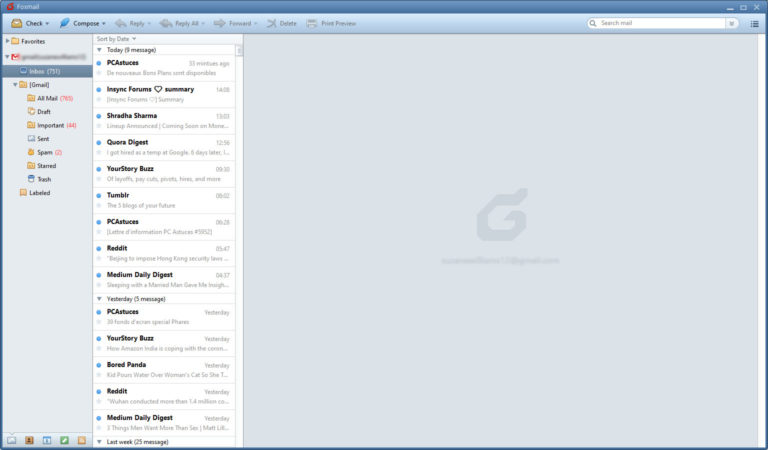The height and width of the screenshot is (450, 768).
Task: Open PCAstuces Lettre d'information message
Action: tap(164, 227)
